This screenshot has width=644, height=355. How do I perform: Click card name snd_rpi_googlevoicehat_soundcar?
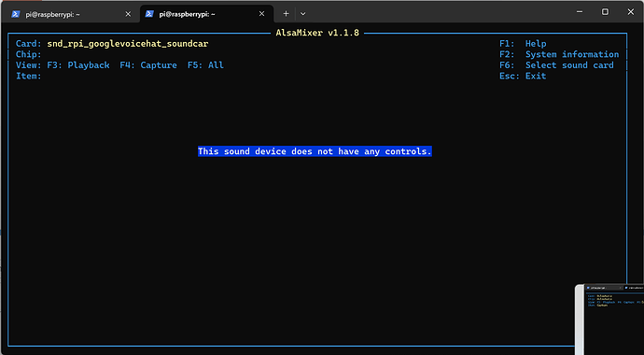(128, 44)
